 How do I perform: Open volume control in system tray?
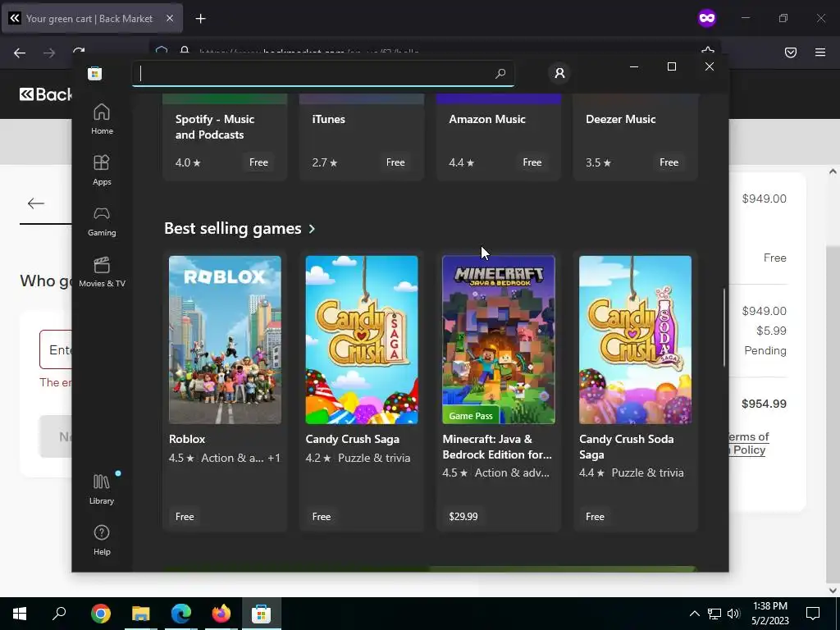coord(733,614)
